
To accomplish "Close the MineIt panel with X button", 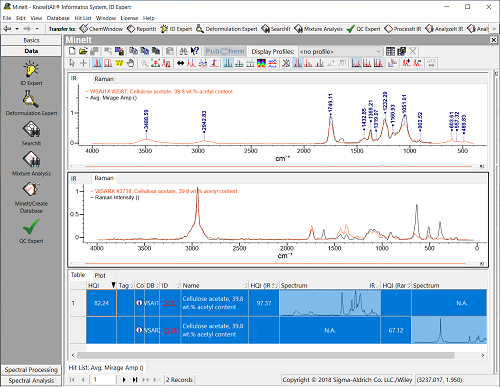I will point(494,40).
